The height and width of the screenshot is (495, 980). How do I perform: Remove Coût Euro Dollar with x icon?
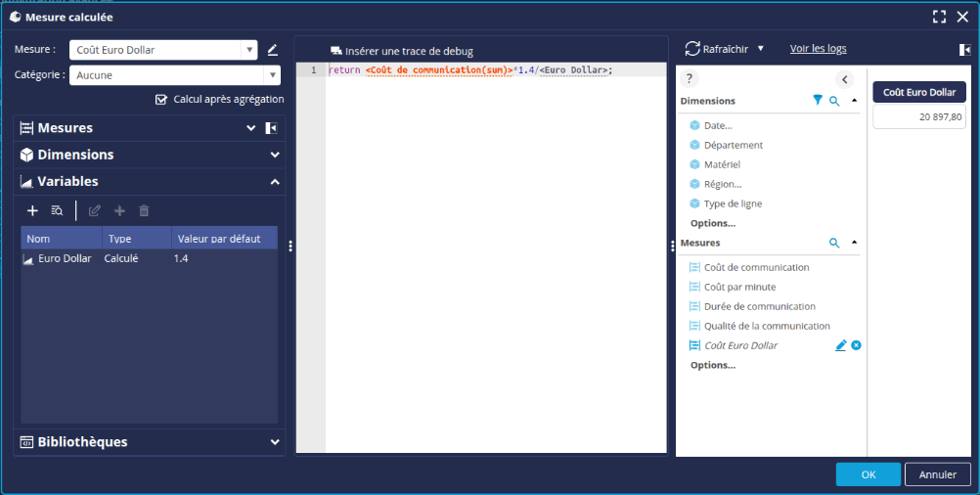pyautogui.click(x=856, y=345)
